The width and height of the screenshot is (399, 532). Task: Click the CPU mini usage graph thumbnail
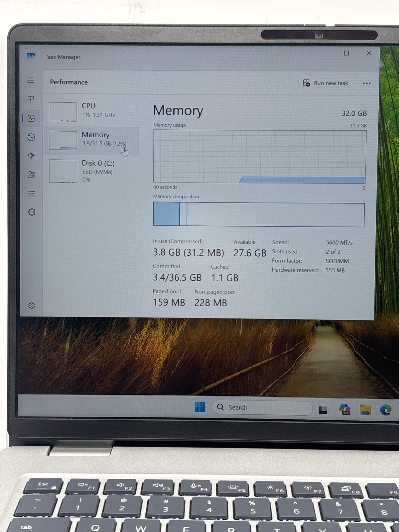click(63, 112)
